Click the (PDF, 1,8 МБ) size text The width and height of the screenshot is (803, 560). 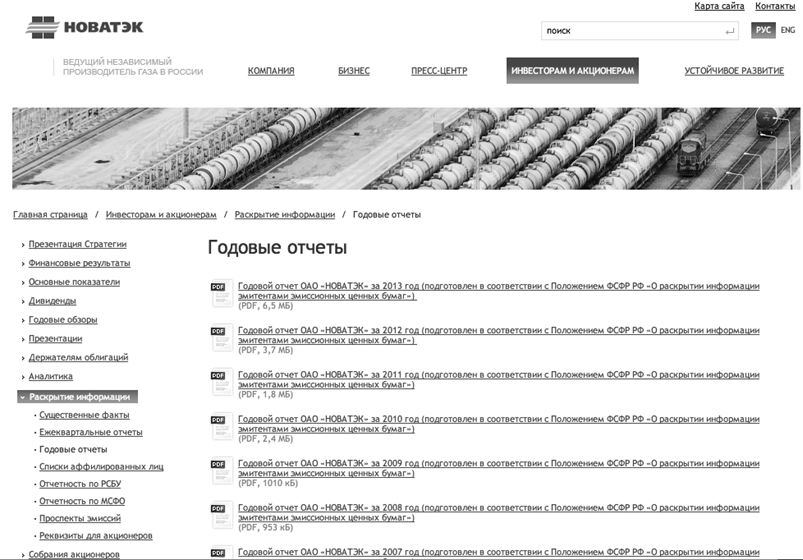tap(266, 395)
